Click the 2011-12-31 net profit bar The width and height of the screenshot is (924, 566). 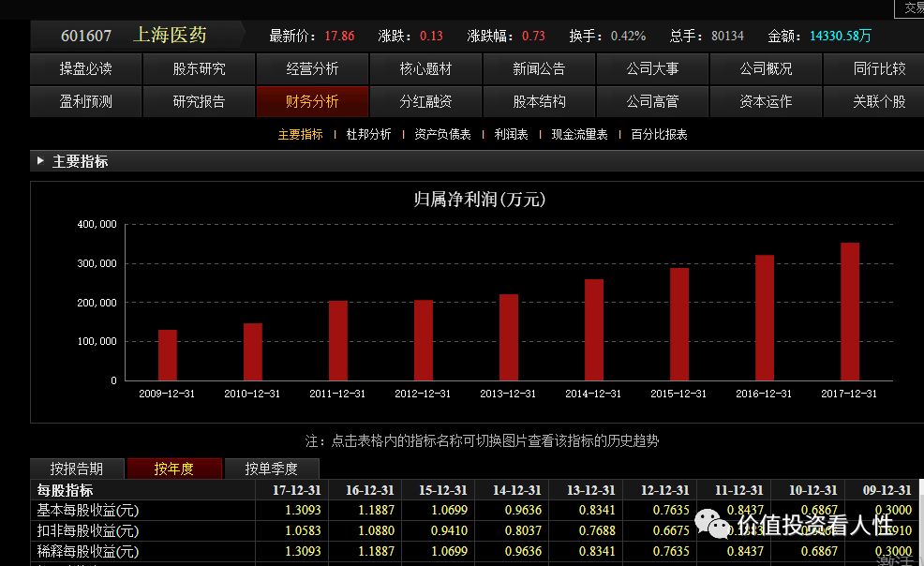[x=337, y=340]
